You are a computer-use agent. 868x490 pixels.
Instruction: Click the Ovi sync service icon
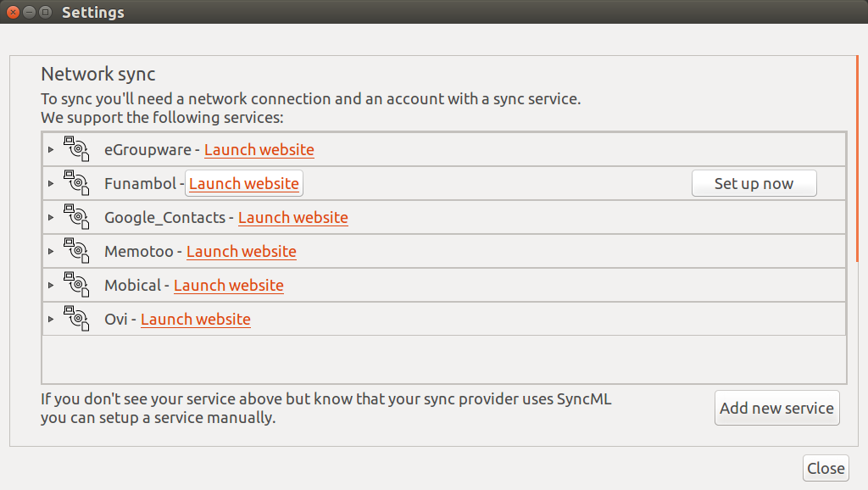tap(76, 319)
